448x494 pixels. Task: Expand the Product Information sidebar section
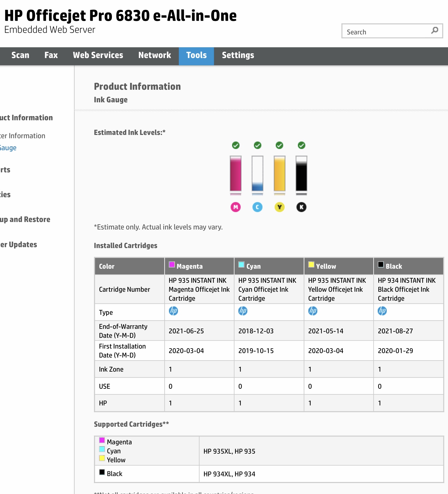pyautogui.click(x=26, y=118)
